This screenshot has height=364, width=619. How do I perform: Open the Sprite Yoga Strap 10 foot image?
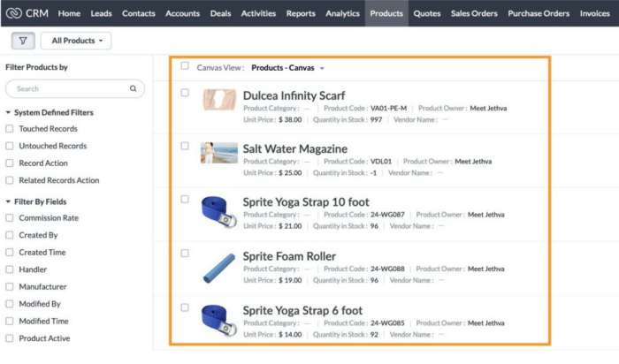coord(219,212)
